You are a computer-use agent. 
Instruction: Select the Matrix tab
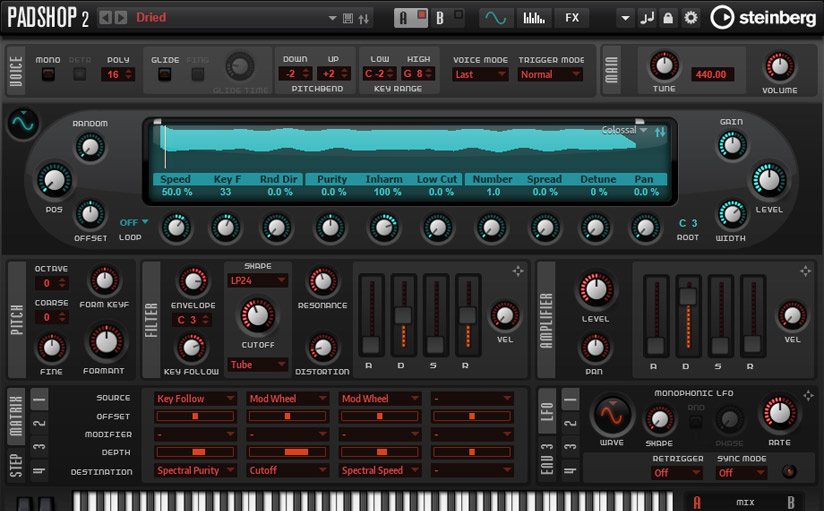coord(16,416)
